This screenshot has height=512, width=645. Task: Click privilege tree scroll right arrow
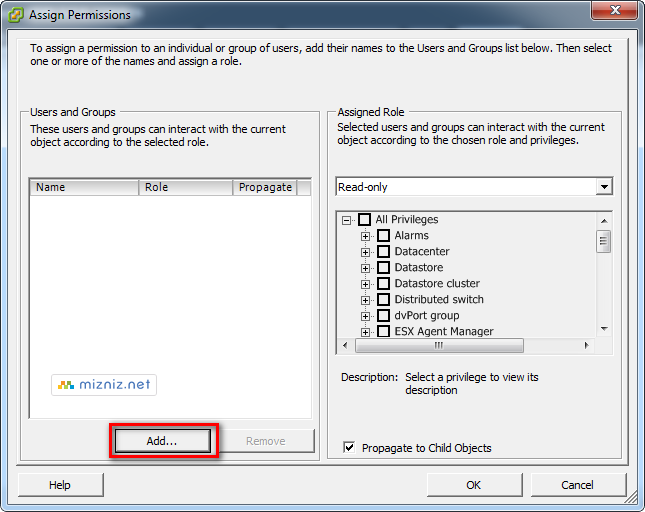586,345
